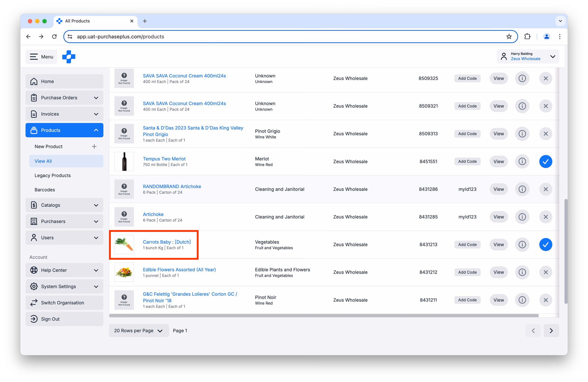Click the horizontal scrollbar under the table
This screenshot has width=588, height=382.
[324, 315]
